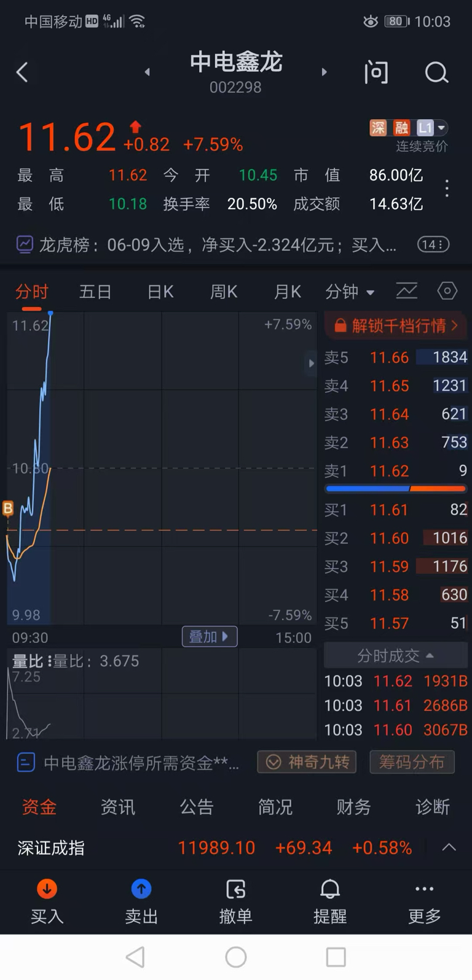Open the hexagon chart settings icon

click(x=447, y=290)
